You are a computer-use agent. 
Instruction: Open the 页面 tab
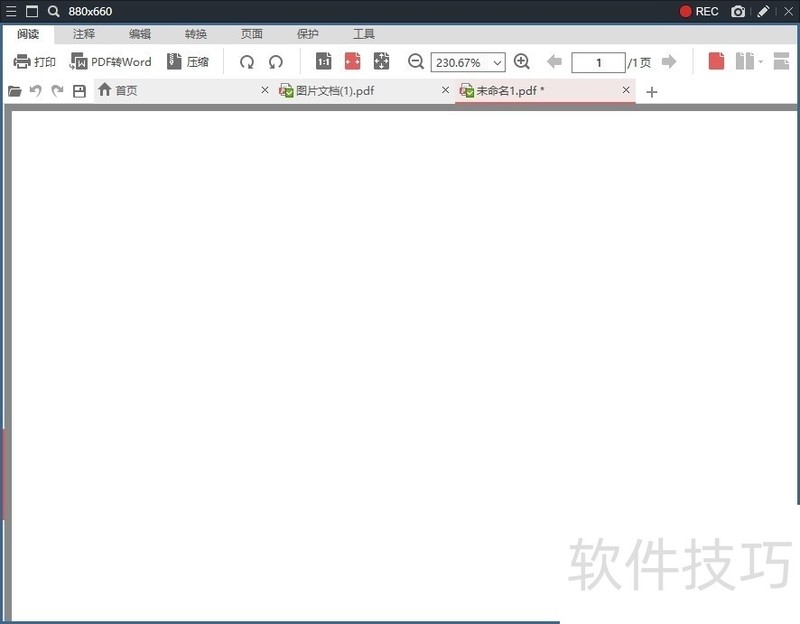[x=252, y=34]
